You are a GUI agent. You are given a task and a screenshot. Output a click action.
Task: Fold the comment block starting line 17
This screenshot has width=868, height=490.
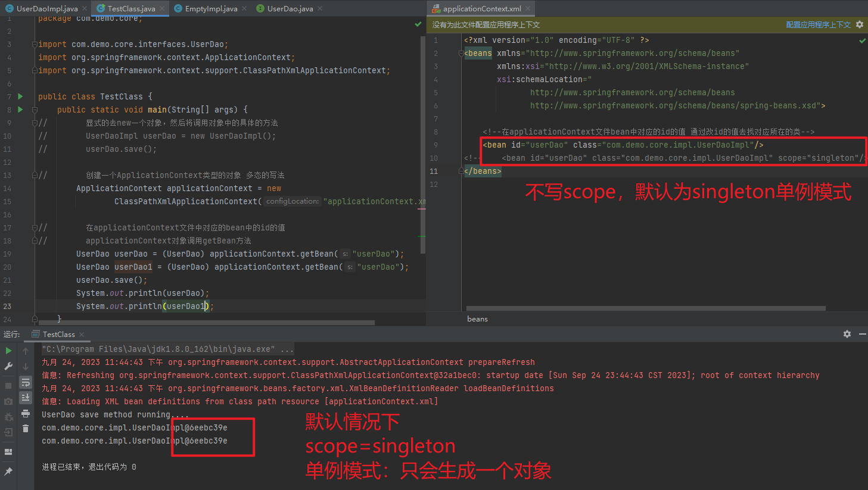click(x=35, y=227)
